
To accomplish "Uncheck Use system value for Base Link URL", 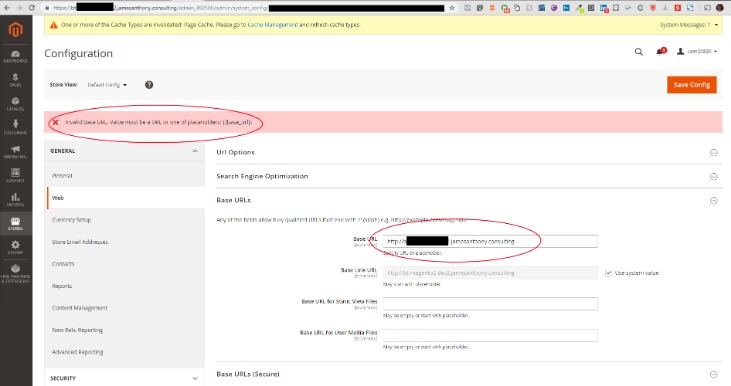I will 608,273.
